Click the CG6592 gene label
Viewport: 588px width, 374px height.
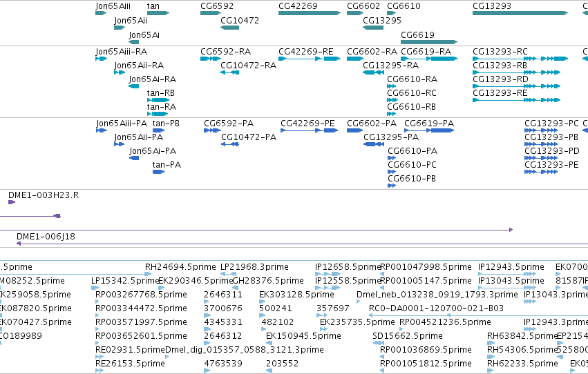[x=217, y=6]
